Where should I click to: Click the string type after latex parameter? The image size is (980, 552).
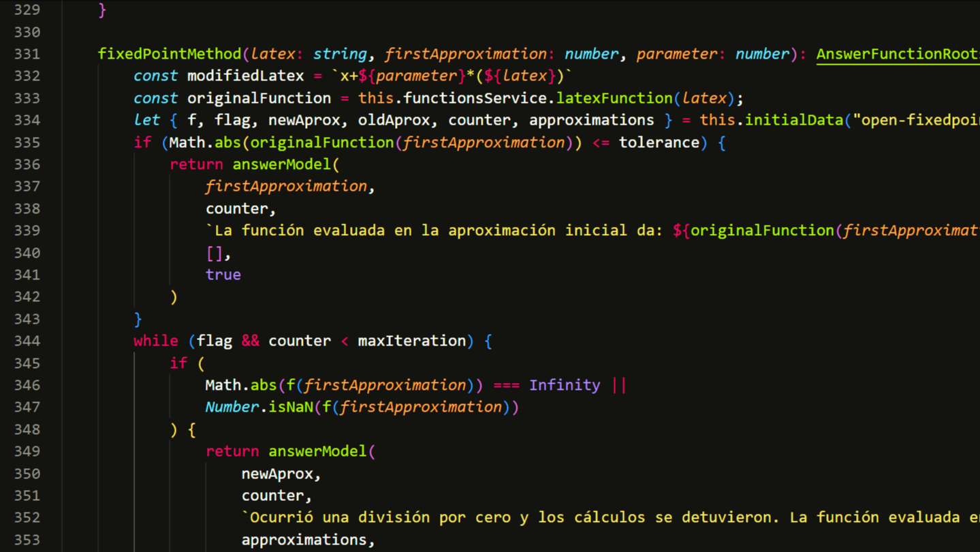[x=341, y=54]
